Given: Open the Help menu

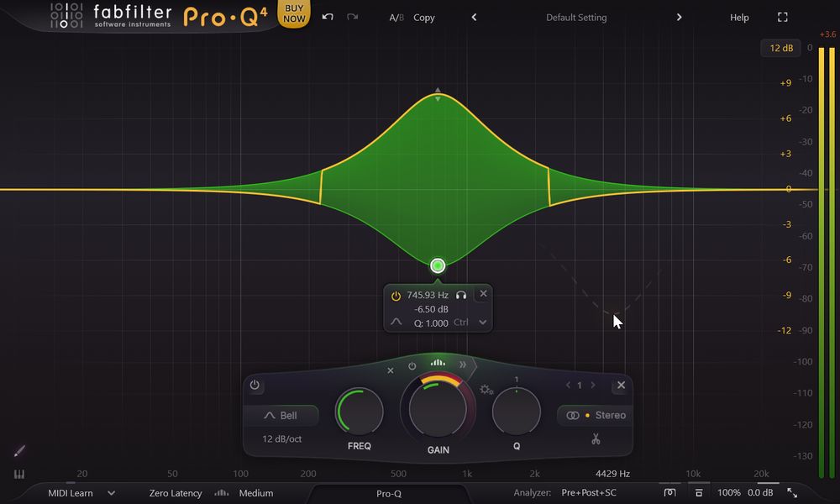Looking at the screenshot, I should 739,17.
